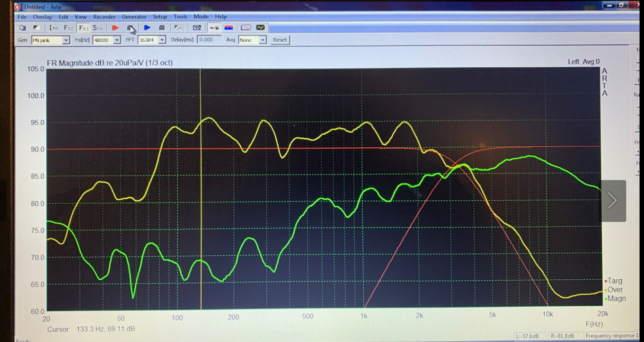Click the red and blue color toolbar icon
This screenshot has width=644, height=342.
point(229,28)
